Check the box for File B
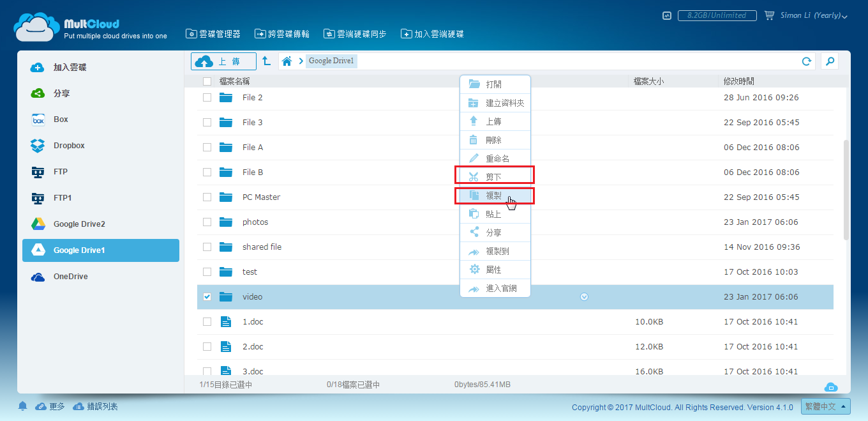Screen dimensions: 868x421 207,172
